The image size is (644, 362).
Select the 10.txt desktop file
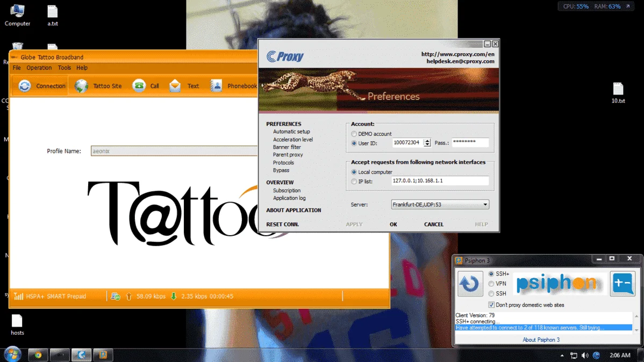click(618, 93)
